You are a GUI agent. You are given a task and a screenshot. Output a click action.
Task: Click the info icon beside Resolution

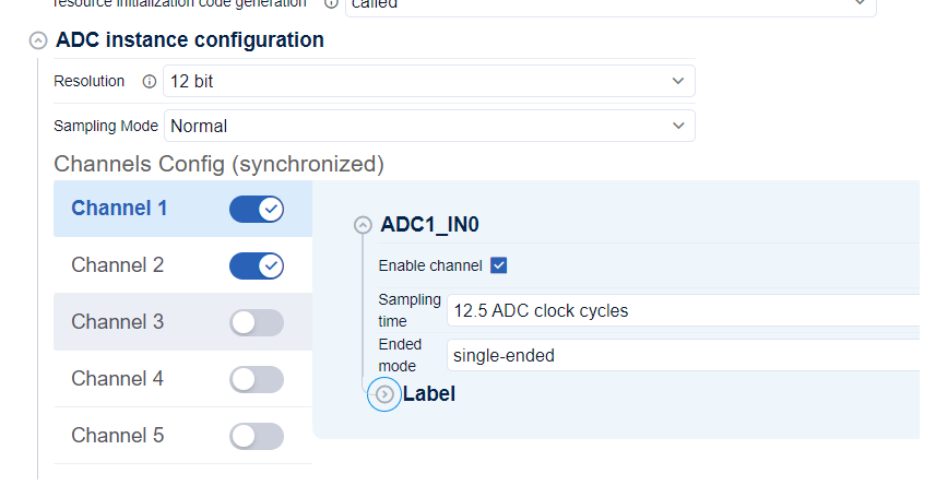149,82
